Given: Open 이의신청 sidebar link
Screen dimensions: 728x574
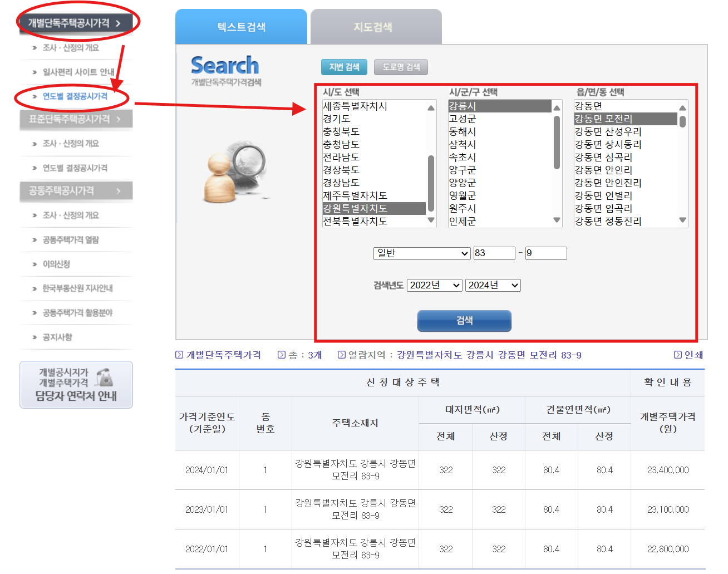Looking at the screenshot, I should [x=56, y=264].
